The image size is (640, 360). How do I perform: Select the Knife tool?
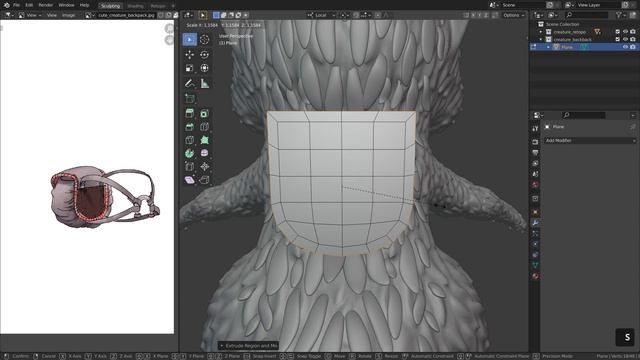point(189,140)
